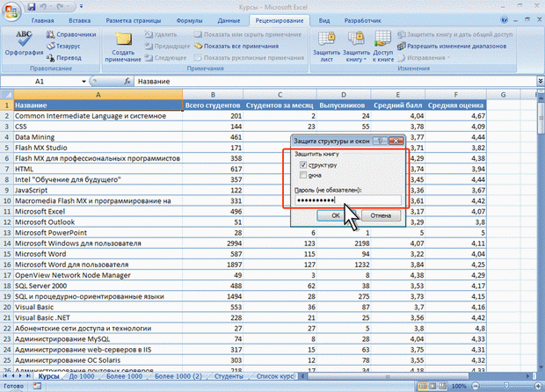Click the Office button logo
This screenshot has height=392, width=545.
[x=11, y=11]
